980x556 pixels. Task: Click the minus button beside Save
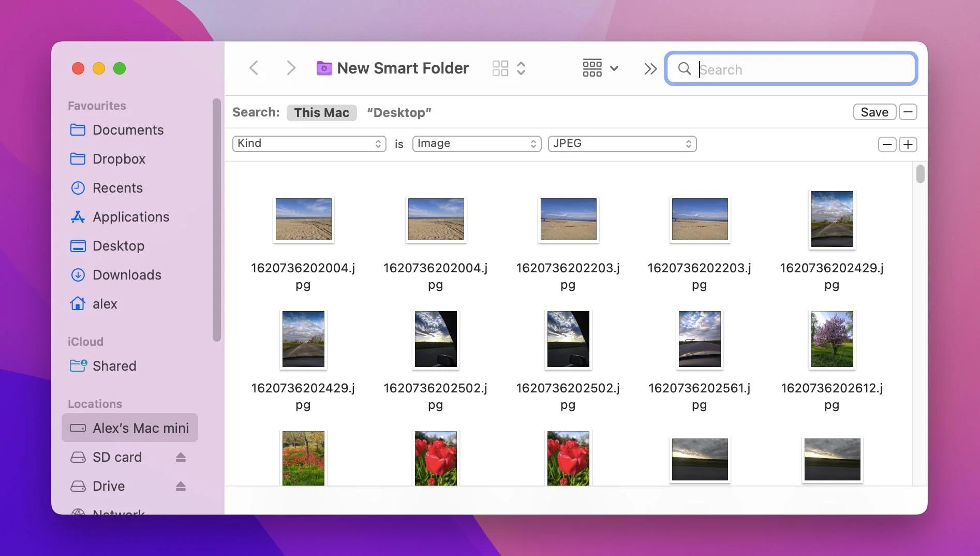(x=908, y=112)
